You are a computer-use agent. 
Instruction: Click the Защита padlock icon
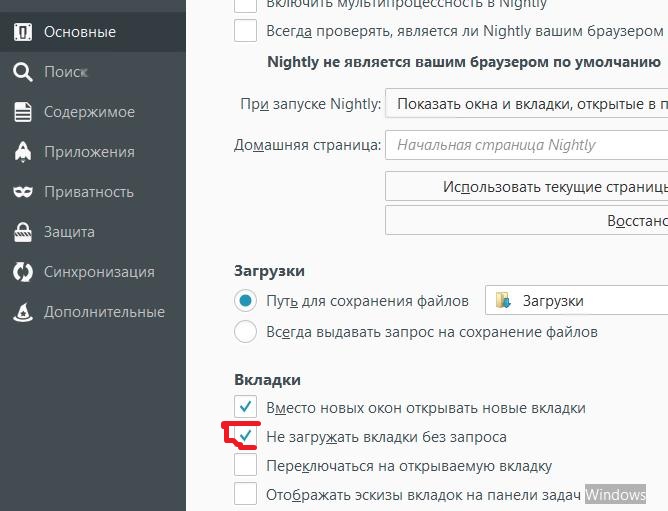[23, 232]
